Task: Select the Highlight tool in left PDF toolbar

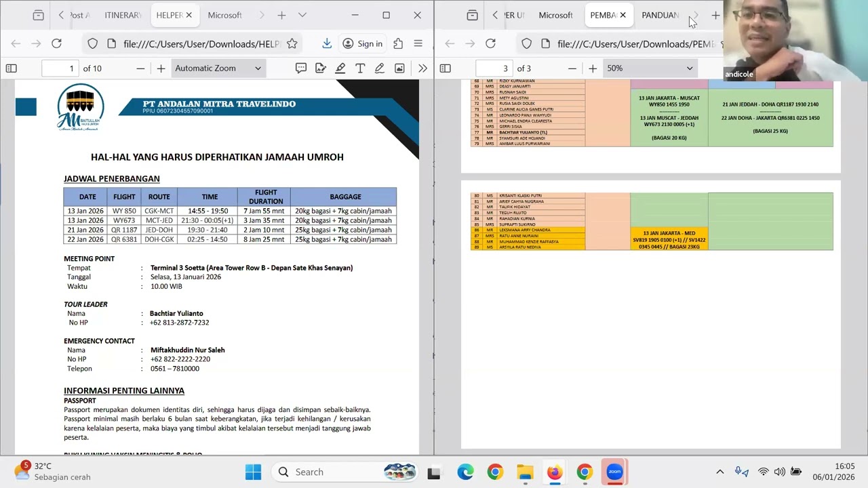Action: coord(340,68)
